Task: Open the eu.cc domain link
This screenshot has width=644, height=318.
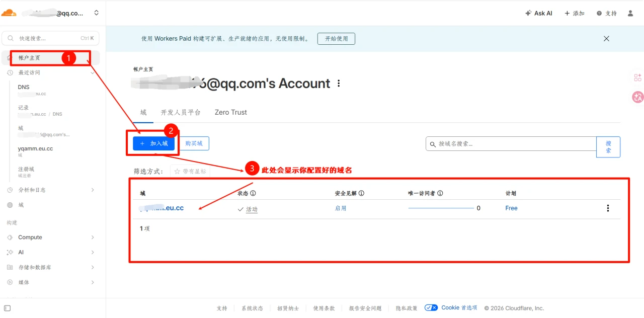Action: pos(162,208)
